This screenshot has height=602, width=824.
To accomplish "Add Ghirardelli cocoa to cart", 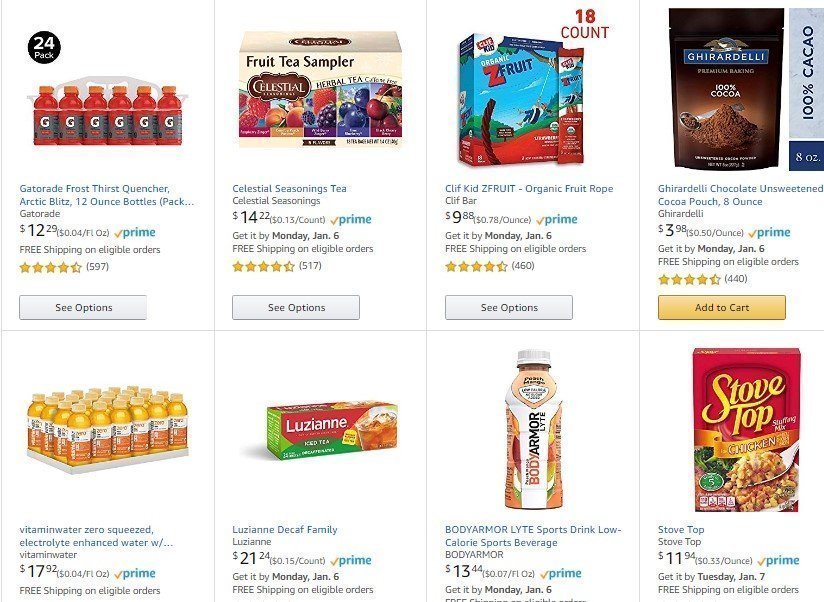I will pos(722,307).
